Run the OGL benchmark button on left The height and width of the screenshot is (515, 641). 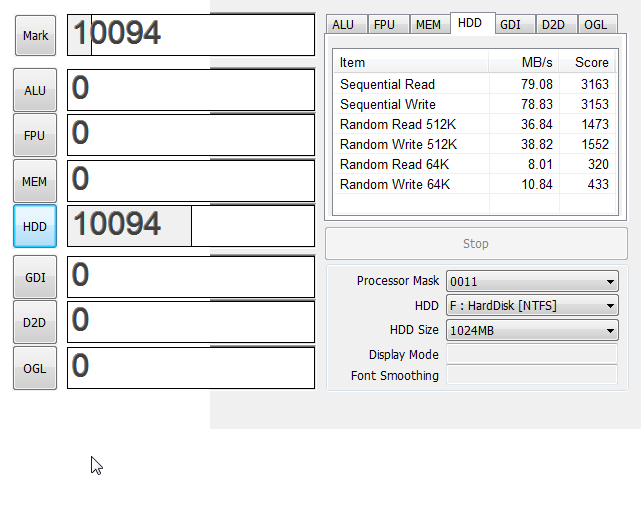click(35, 368)
